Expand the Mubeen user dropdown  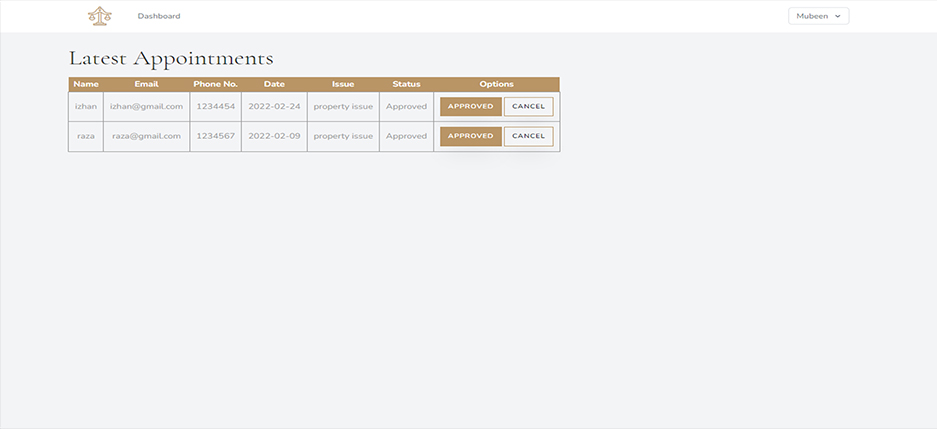(818, 16)
